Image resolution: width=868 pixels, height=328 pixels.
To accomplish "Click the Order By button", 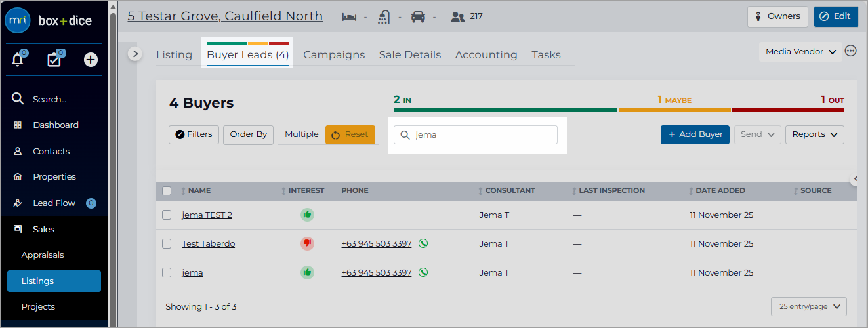I will [248, 134].
